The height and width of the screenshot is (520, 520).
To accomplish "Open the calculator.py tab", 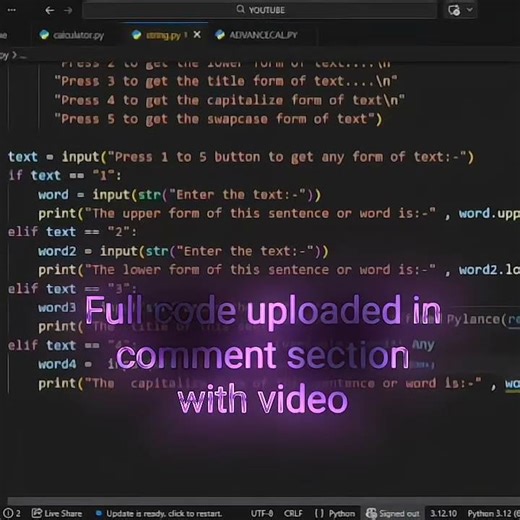I will pyautogui.click(x=72, y=35).
